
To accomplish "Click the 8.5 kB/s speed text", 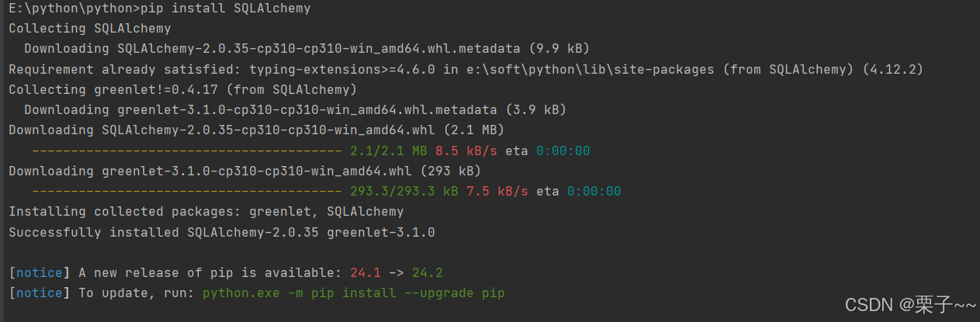I will pyautogui.click(x=466, y=150).
